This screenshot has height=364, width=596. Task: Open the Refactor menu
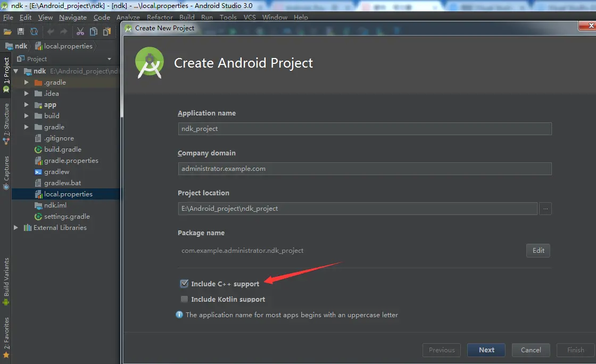point(160,17)
